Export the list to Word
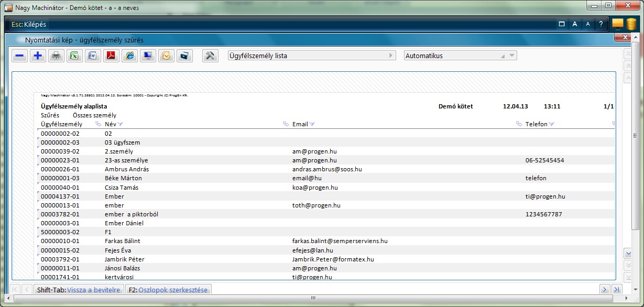This screenshot has width=644, height=307. tap(93, 56)
